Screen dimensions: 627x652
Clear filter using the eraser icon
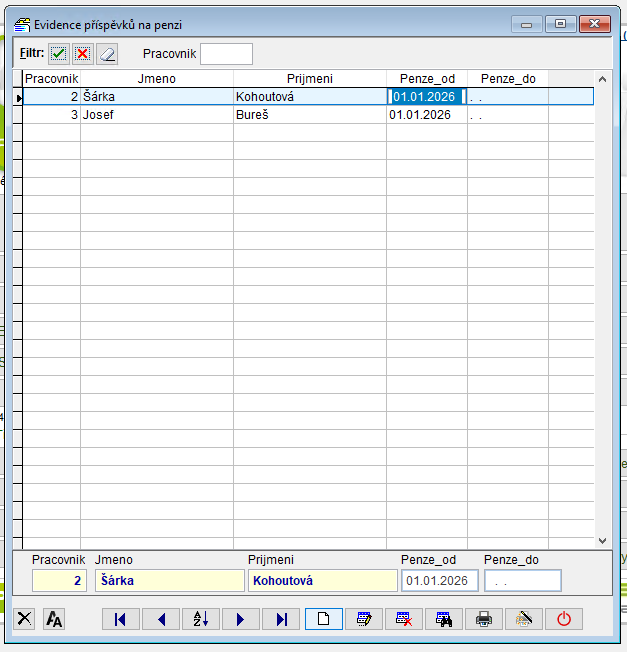pos(107,54)
